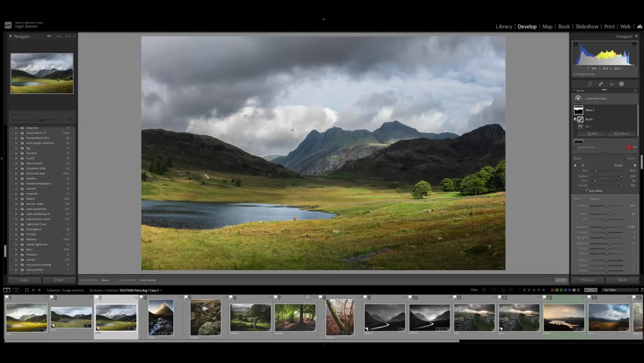Go to the Print module
Screen dimensions: 644x363
pos(610,26)
